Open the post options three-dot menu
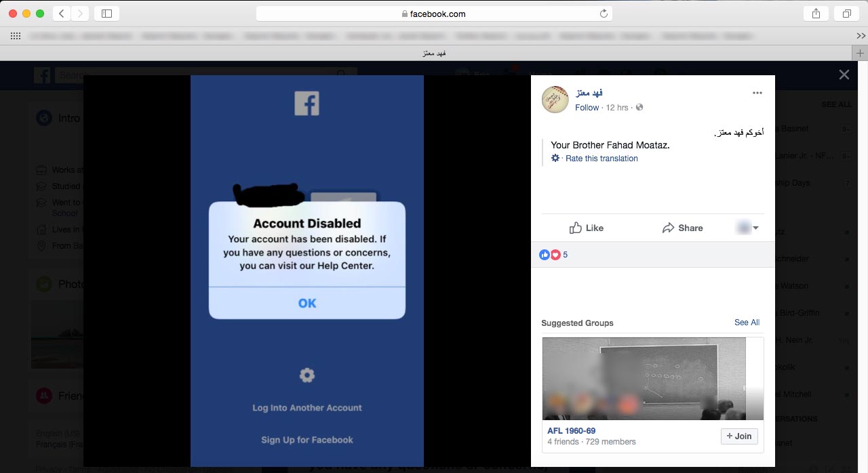 (757, 94)
